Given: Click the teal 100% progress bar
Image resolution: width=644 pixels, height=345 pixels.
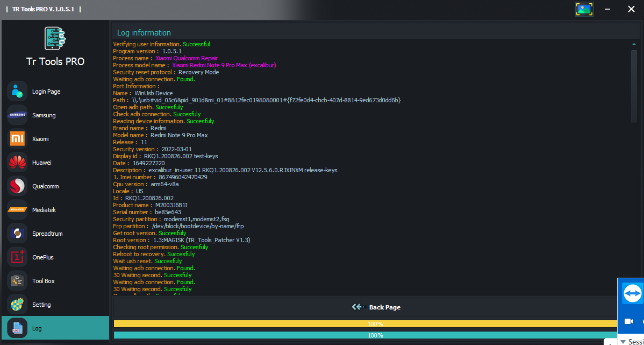Looking at the screenshot, I should pos(375,335).
